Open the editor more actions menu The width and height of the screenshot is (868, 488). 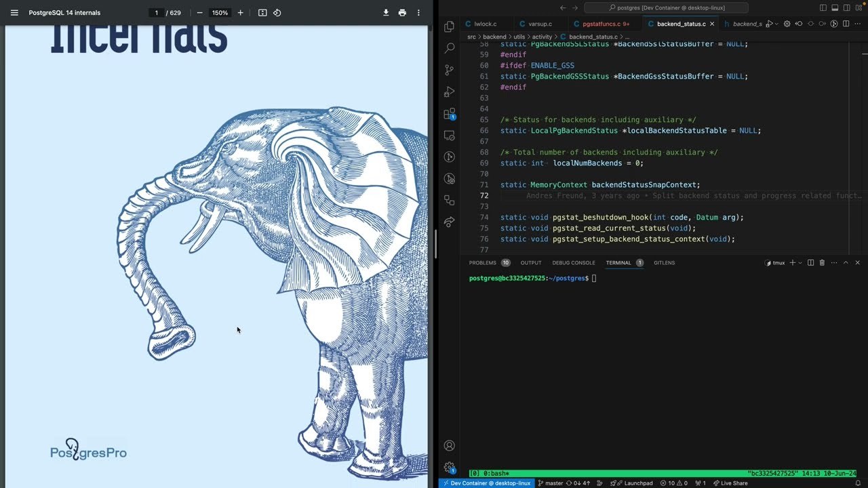pyautogui.click(x=858, y=24)
